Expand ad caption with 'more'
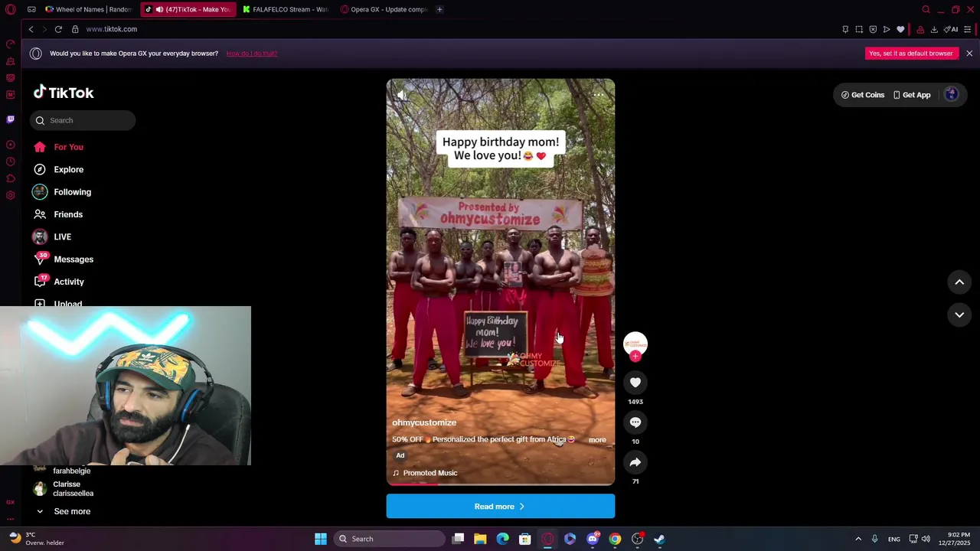The image size is (980, 551). pos(597,440)
